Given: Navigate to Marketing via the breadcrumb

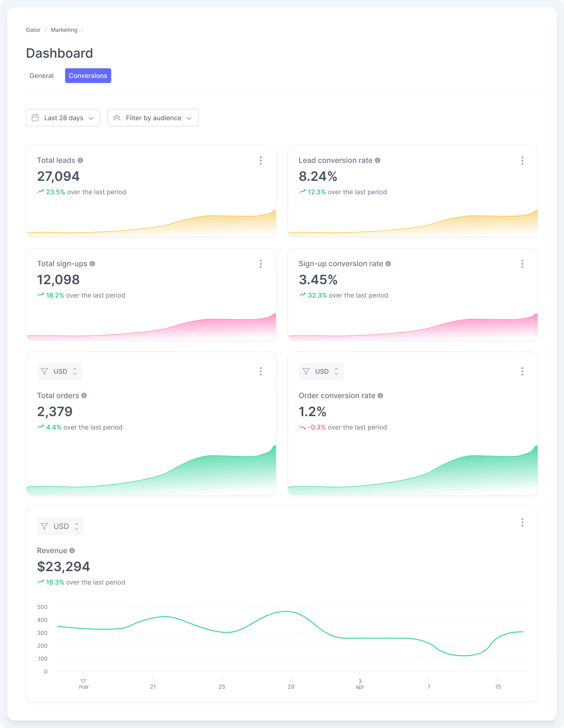Looking at the screenshot, I should point(64,30).
